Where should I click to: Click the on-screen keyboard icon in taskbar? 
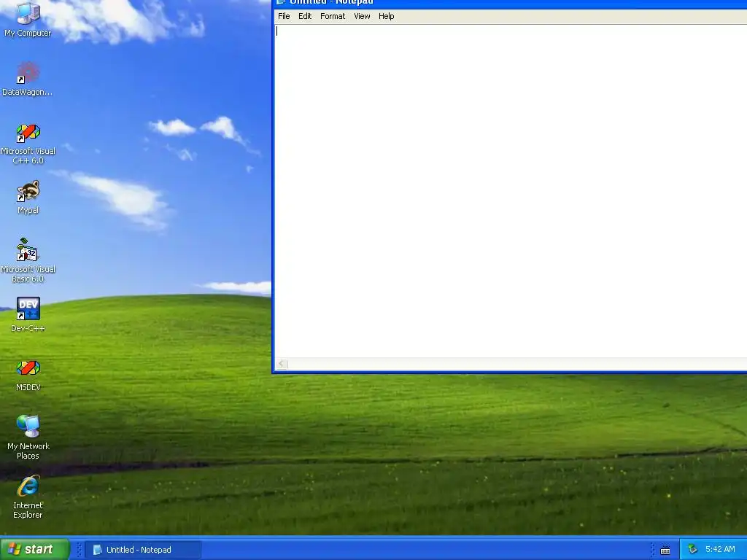tap(665, 550)
